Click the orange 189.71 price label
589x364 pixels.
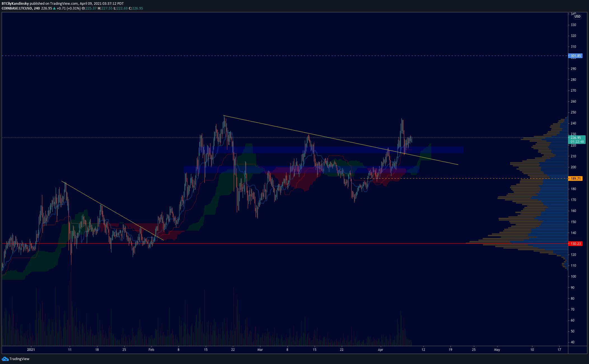pyautogui.click(x=575, y=178)
